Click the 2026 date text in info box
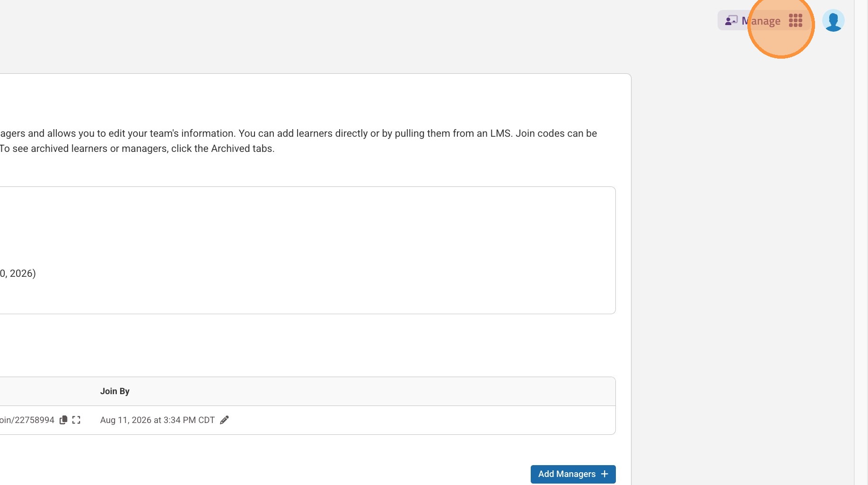This screenshot has width=868, height=485. coord(19,273)
